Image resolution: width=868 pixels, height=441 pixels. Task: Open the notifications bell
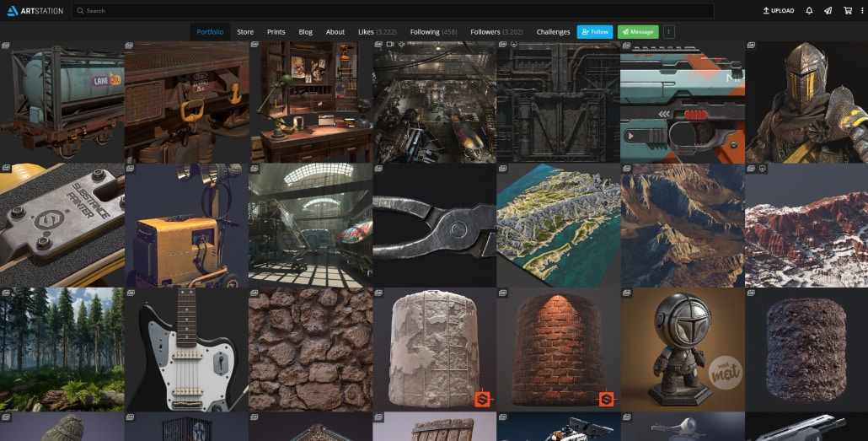809,11
